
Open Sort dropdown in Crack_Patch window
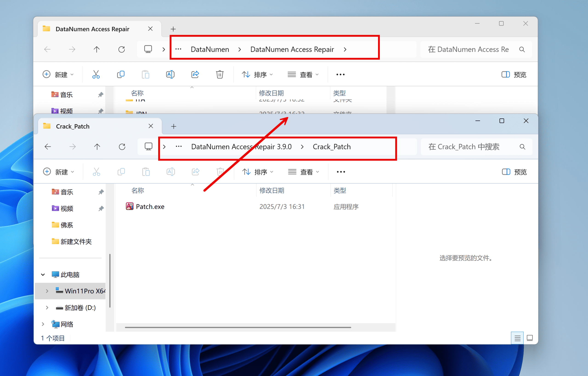pos(257,172)
